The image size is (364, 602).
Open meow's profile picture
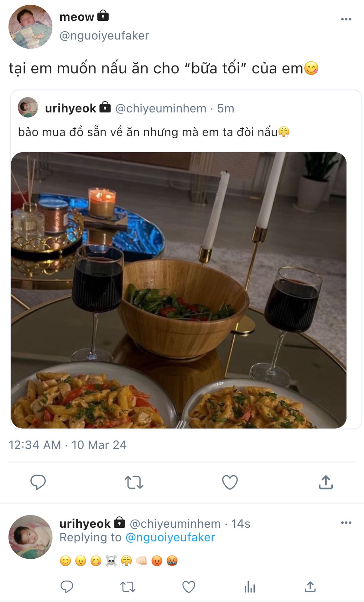tap(30, 27)
